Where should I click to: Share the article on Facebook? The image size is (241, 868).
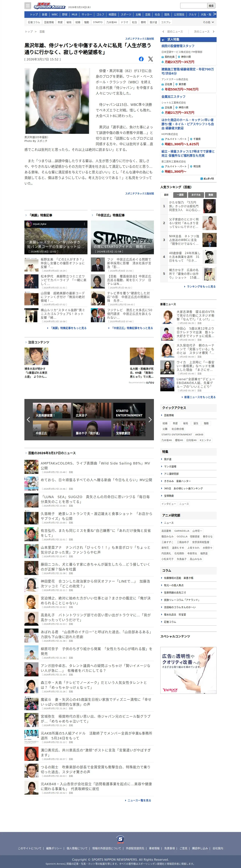[141, 59]
